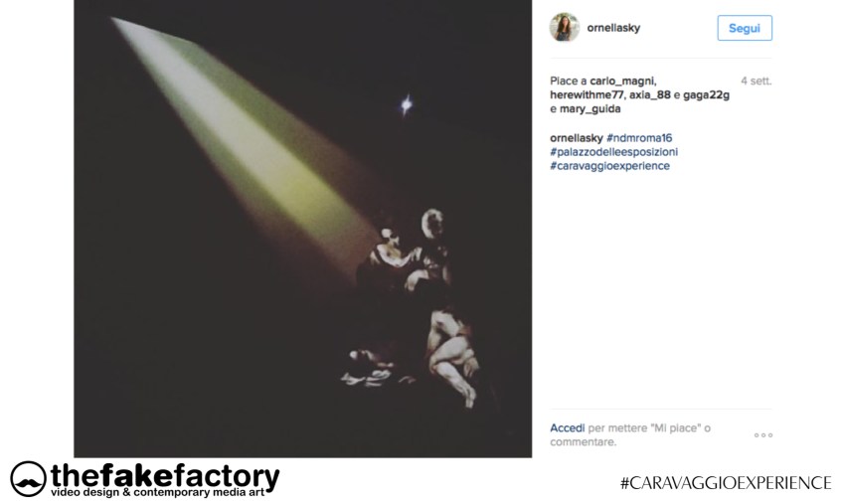Screen dimensions: 843x504
Task: Open the three-dot more options menu
Action: point(762,435)
